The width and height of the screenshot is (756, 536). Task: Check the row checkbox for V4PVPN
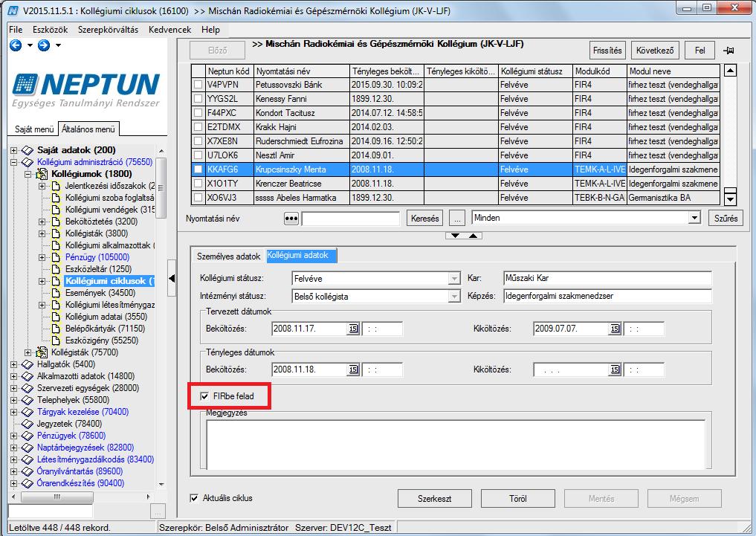(x=198, y=85)
